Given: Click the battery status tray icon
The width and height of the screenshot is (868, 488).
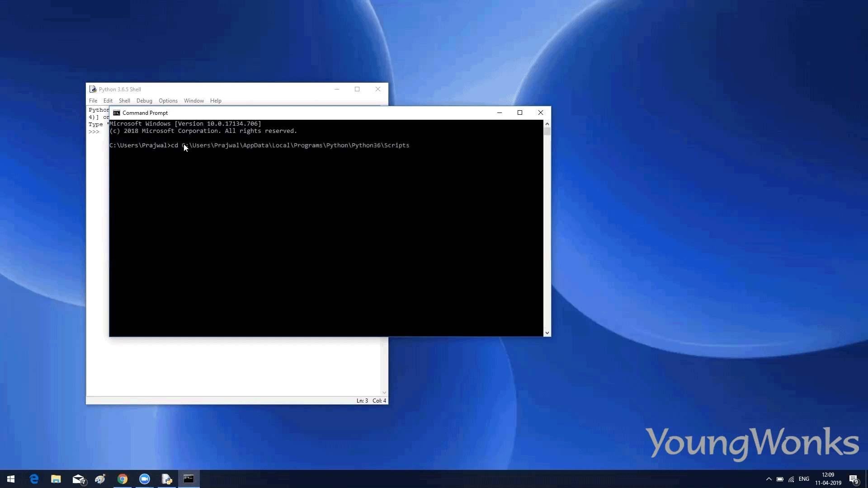Looking at the screenshot, I should pos(780,479).
